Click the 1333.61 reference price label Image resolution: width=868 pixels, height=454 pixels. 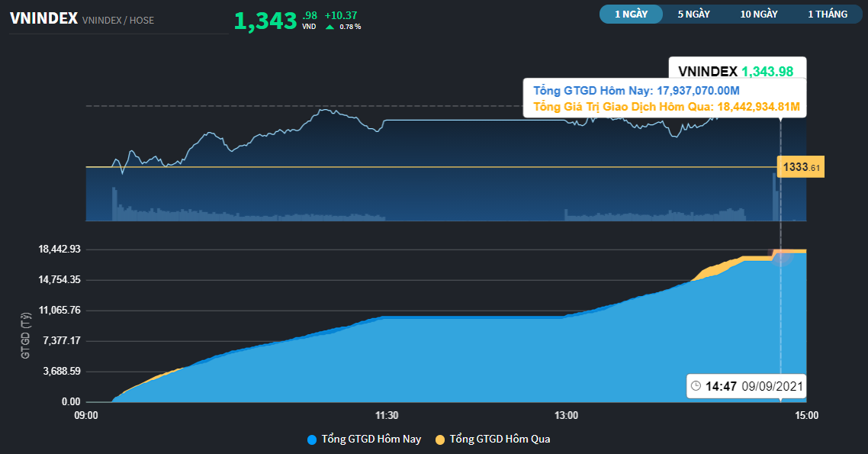pos(801,167)
